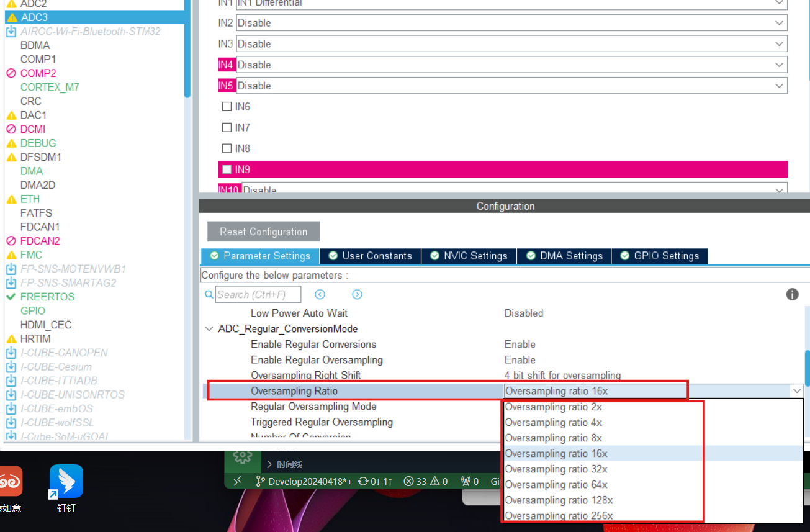Collapse the ADC_Regular_ConversionMode section
This screenshot has height=532, width=810.
point(209,328)
